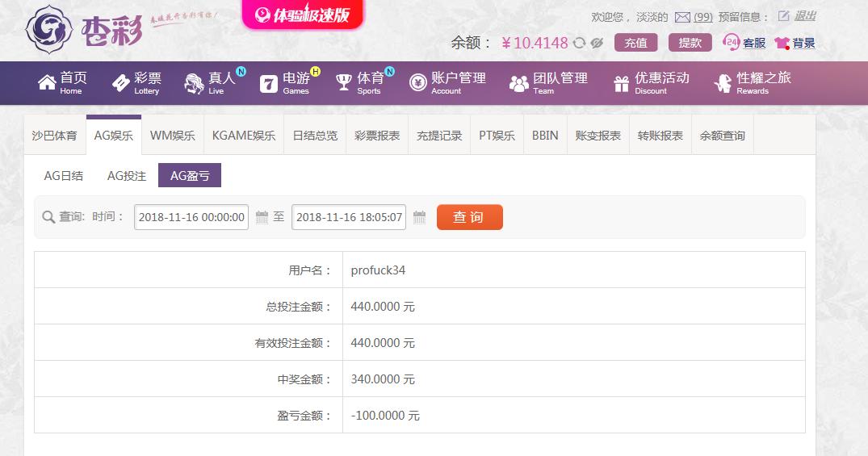Click the 彩票 Lottery ticket icon
This screenshot has height=456, width=868.
point(120,83)
